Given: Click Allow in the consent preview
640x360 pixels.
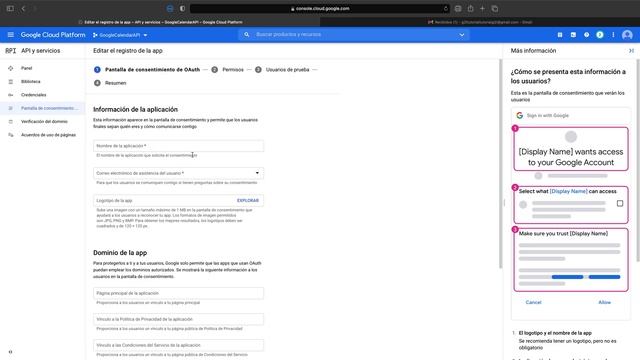Looking at the screenshot, I should coord(604,302).
